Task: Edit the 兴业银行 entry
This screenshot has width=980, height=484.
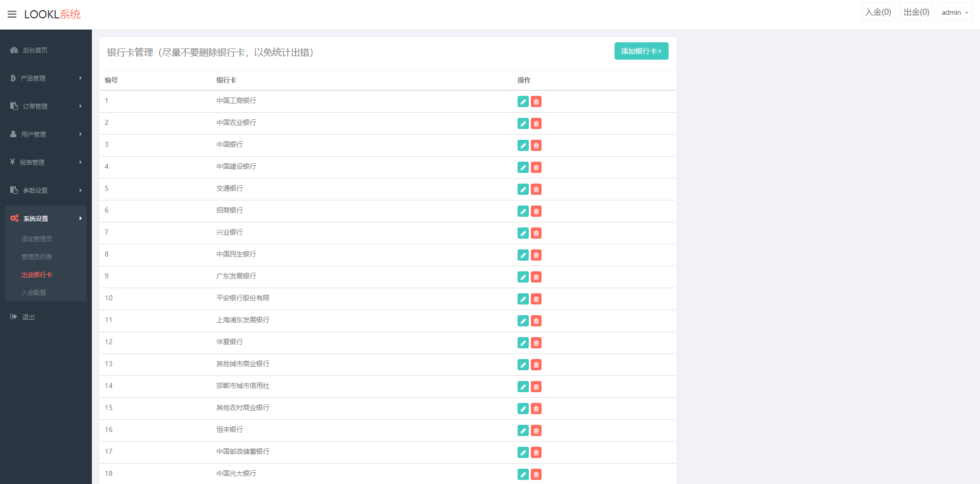Action: (523, 233)
